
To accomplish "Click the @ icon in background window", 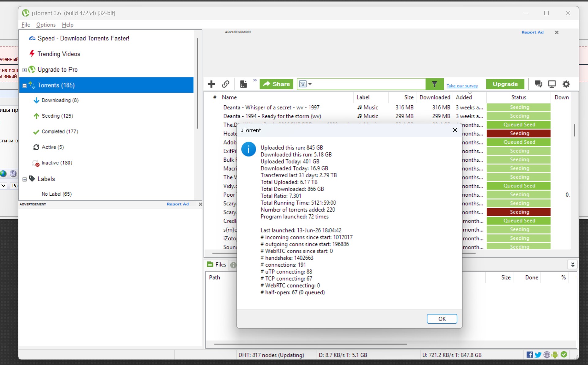I will 13,174.
